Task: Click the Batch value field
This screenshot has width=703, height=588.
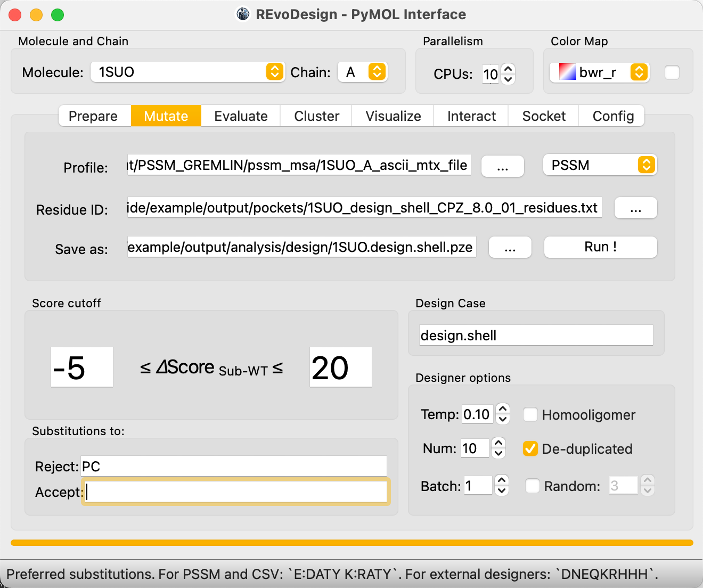Action: tap(478, 486)
